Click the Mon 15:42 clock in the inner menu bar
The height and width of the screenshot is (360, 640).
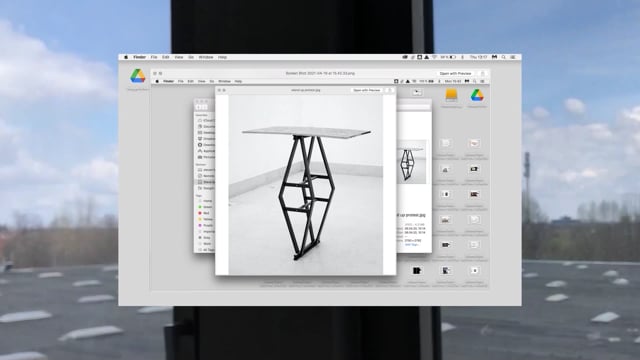(453, 81)
